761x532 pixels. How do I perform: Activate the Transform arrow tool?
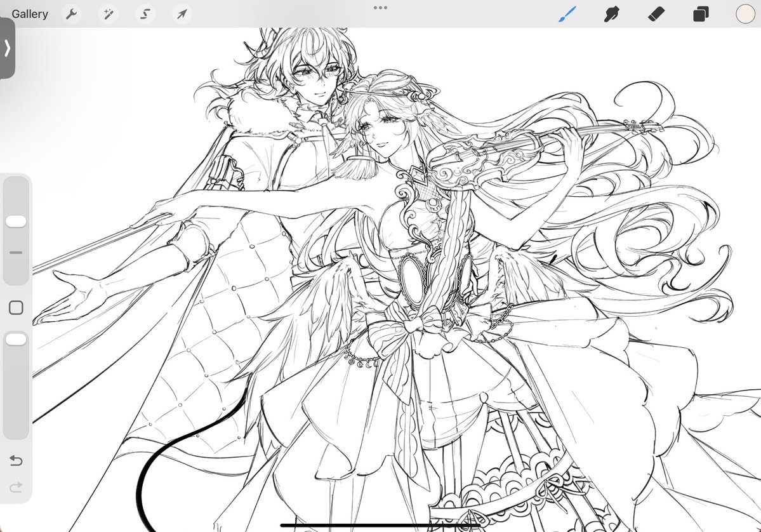click(x=182, y=14)
